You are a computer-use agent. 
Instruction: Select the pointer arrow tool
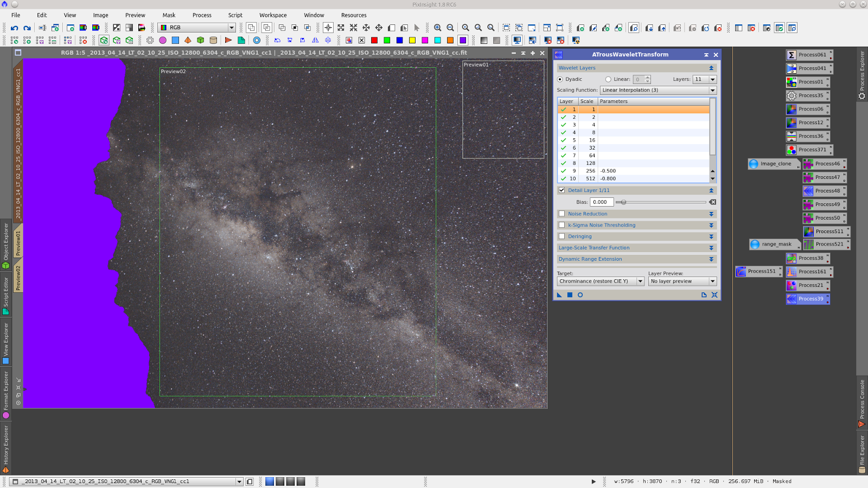tap(417, 28)
